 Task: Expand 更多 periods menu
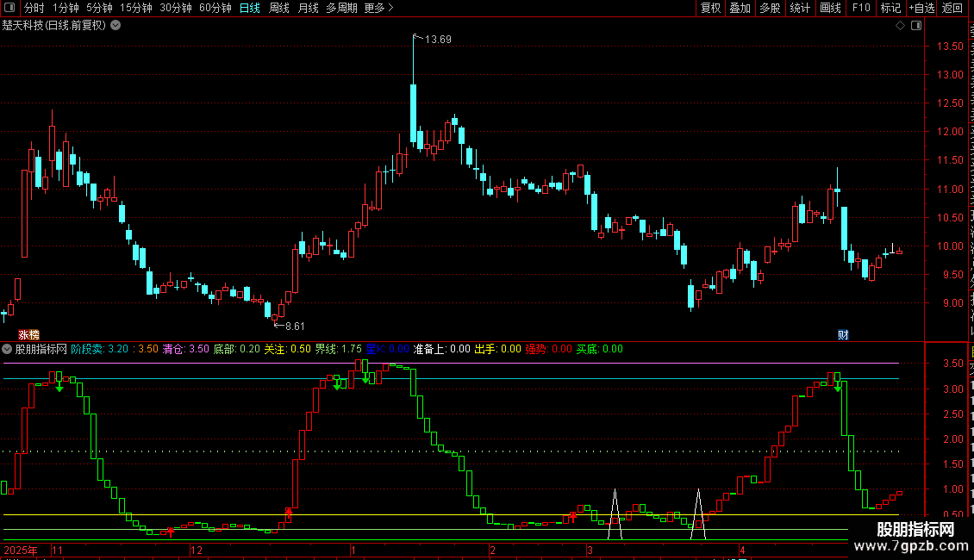(378, 8)
